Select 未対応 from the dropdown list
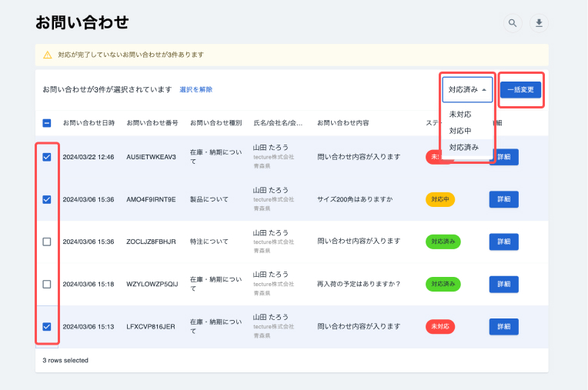The height and width of the screenshot is (390, 588). 460,115
